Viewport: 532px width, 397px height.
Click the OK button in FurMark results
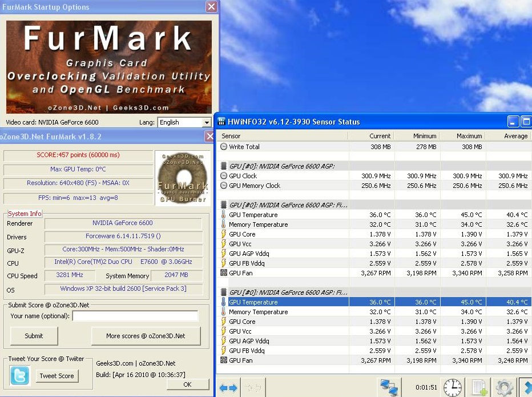tap(188, 384)
